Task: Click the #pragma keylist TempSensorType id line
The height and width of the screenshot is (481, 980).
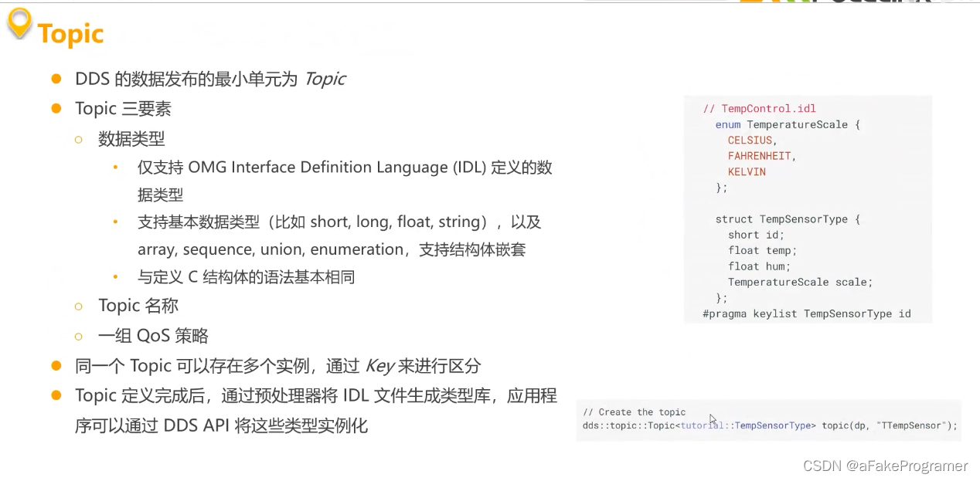Action: pyautogui.click(x=807, y=313)
